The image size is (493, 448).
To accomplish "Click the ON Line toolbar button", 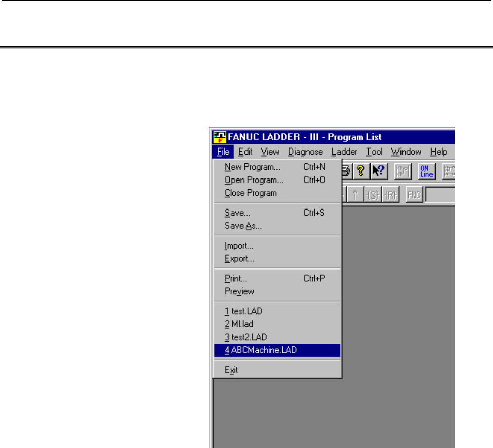I will [x=426, y=171].
